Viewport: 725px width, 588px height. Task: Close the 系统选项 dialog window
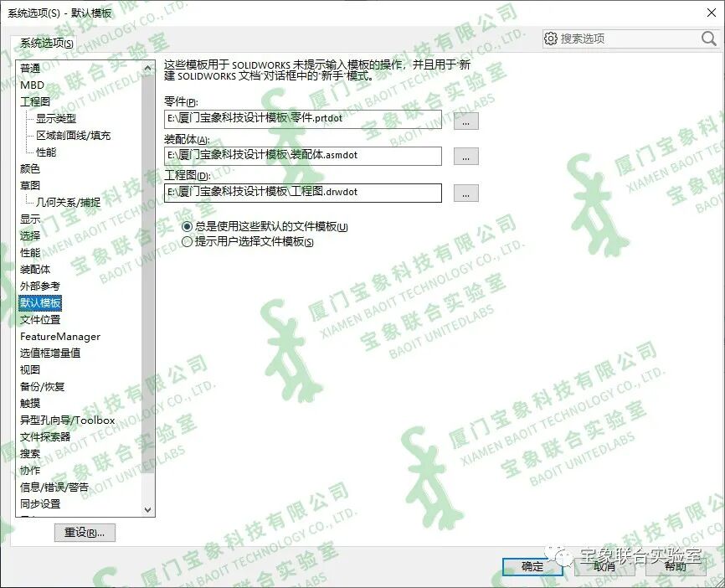coord(712,13)
